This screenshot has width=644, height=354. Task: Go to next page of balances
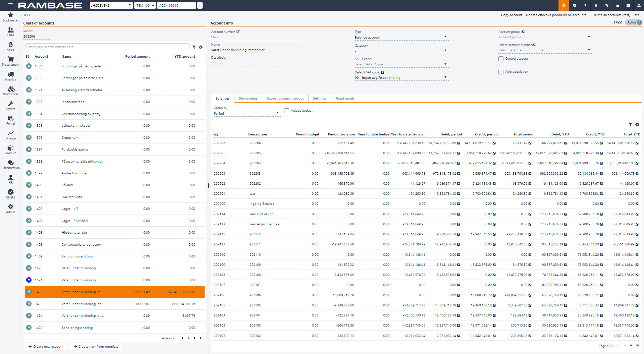pyautogui.click(x=631, y=345)
